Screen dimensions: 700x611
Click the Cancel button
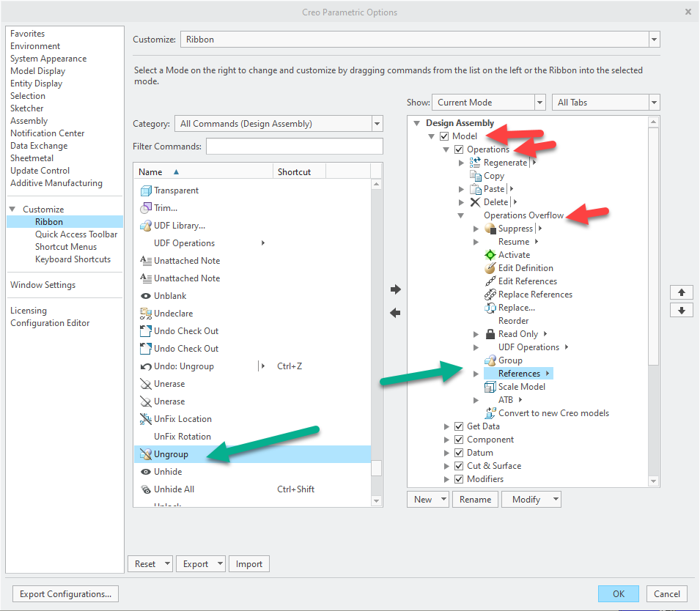[x=667, y=593]
